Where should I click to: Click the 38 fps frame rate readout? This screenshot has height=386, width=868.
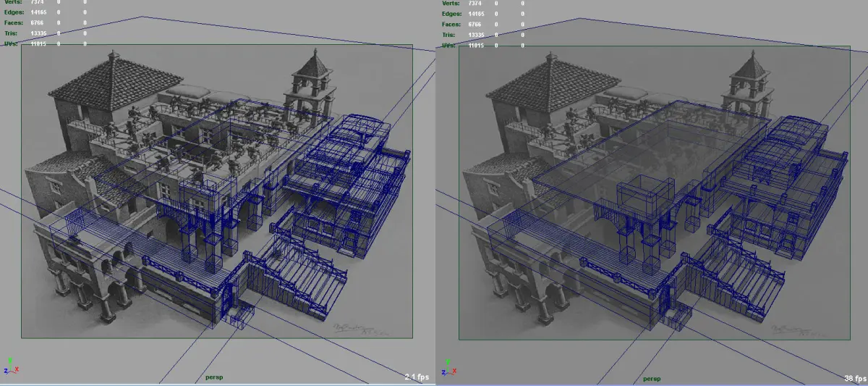click(x=855, y=377)
